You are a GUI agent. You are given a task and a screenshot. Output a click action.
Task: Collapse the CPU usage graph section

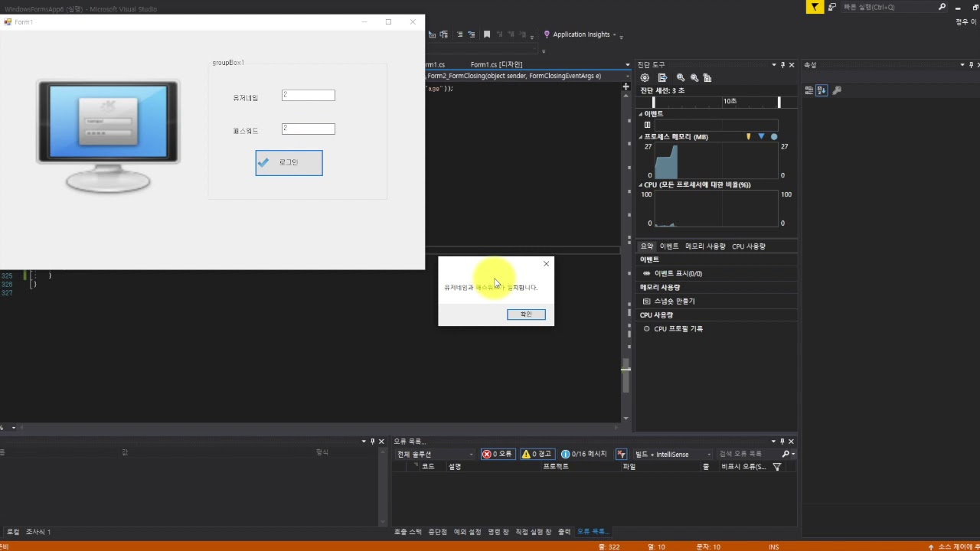point(641,185)
